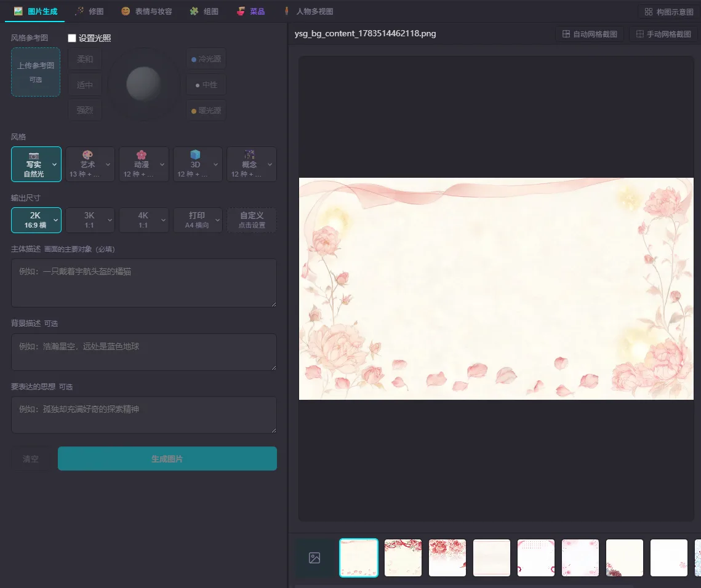Expand the 打印 A4 size dropdown arrow

217,220
